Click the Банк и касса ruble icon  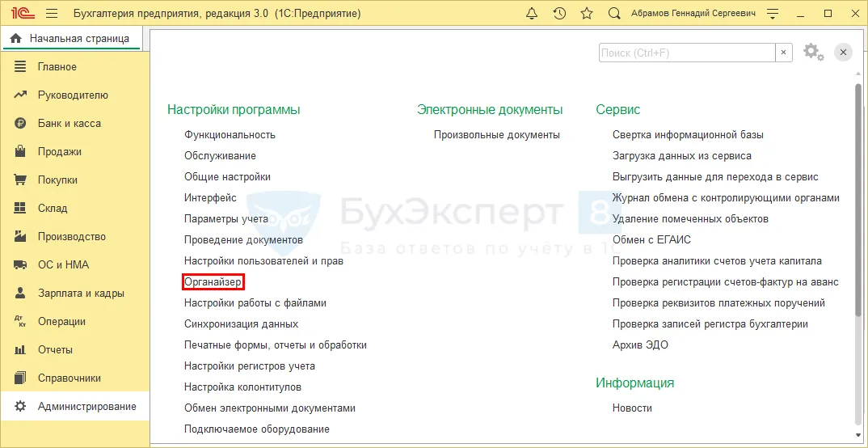[x=20, y=124]
